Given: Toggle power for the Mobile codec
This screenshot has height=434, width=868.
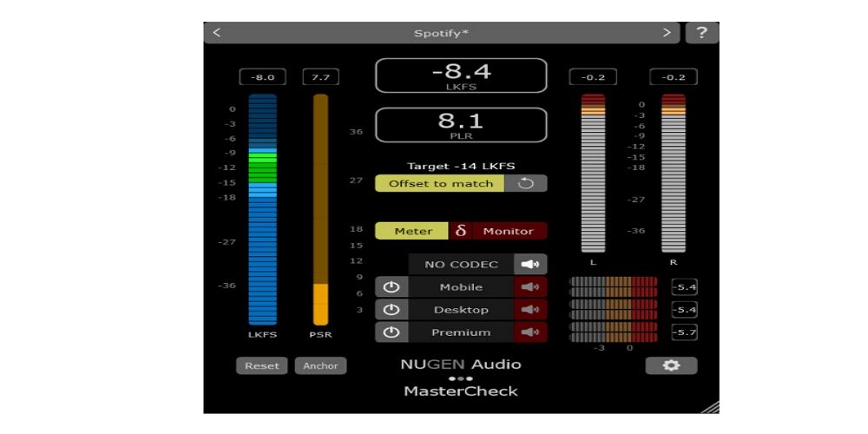Looking at the screenshot, I should coord(391,286).
